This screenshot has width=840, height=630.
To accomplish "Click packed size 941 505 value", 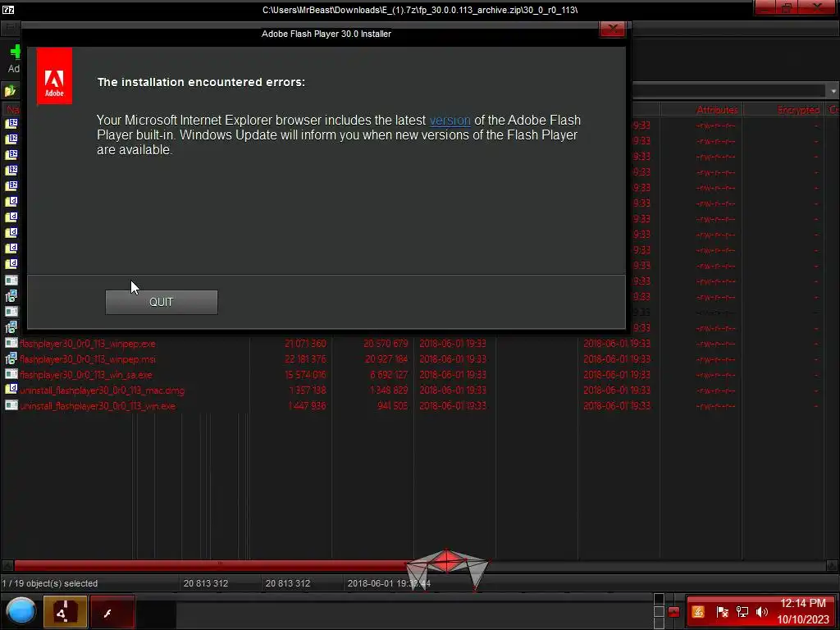I will tap(392, 405).
